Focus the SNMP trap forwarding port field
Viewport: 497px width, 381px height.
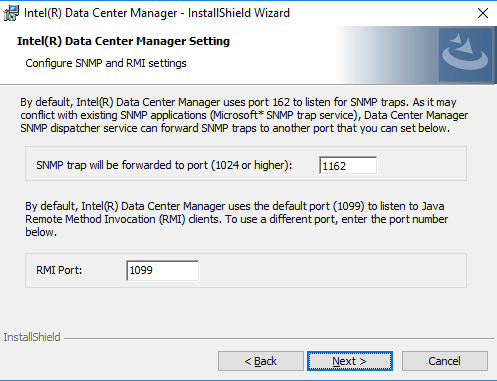tap(348, 165)
